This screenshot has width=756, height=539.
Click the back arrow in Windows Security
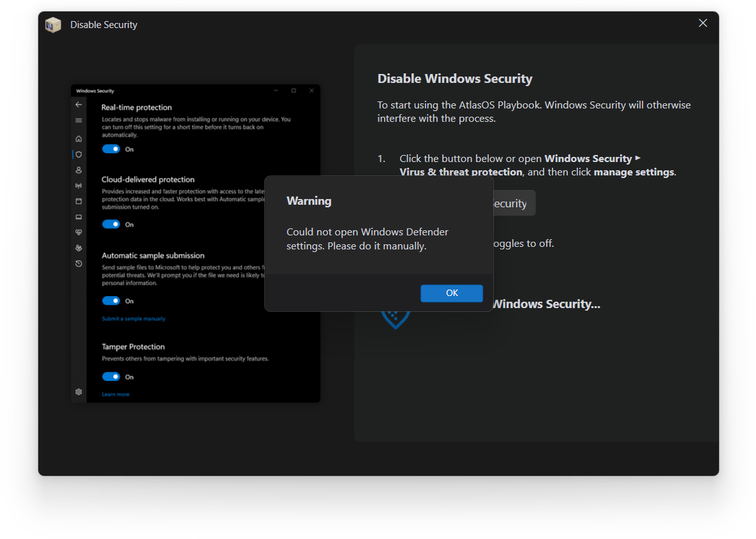click(x=78, y=104)
